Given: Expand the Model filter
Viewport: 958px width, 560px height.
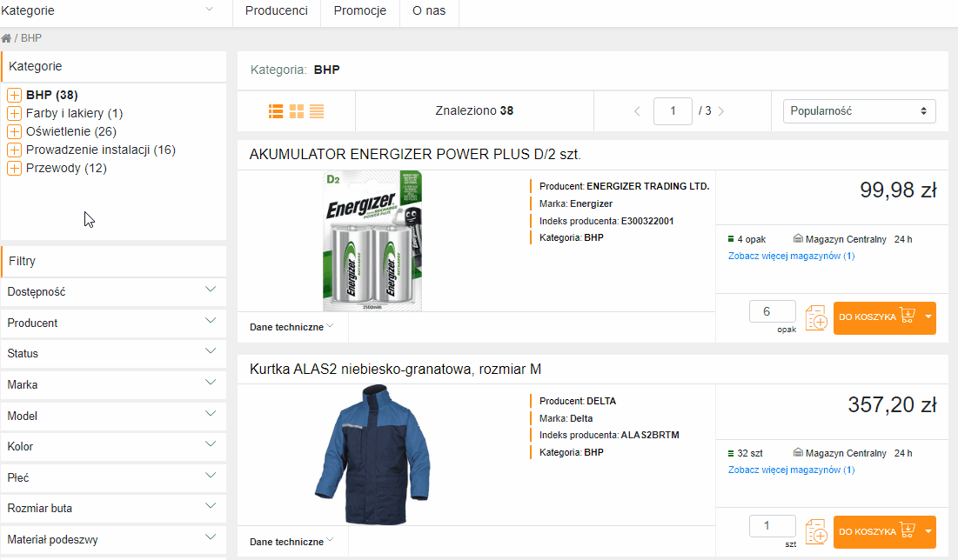Looking at the screenshot, I should coord(114,416).
